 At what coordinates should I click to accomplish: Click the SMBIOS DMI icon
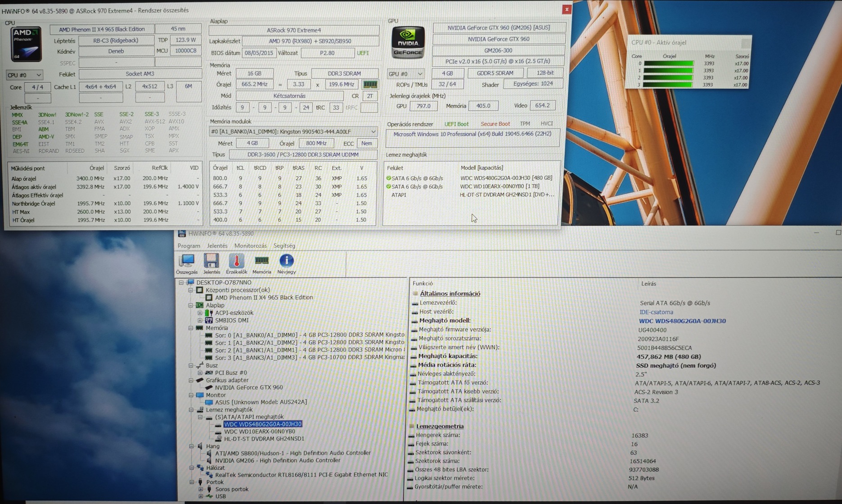(209, 320)
